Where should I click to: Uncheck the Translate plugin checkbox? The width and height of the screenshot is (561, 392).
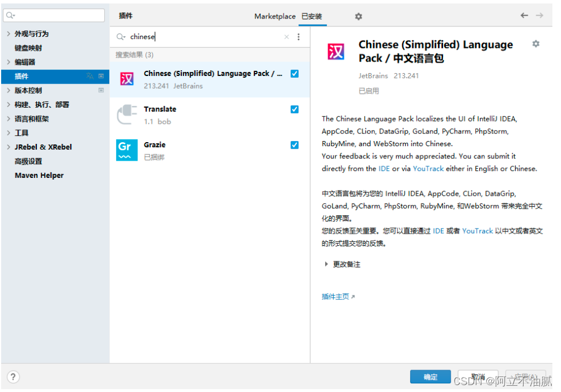295,109
